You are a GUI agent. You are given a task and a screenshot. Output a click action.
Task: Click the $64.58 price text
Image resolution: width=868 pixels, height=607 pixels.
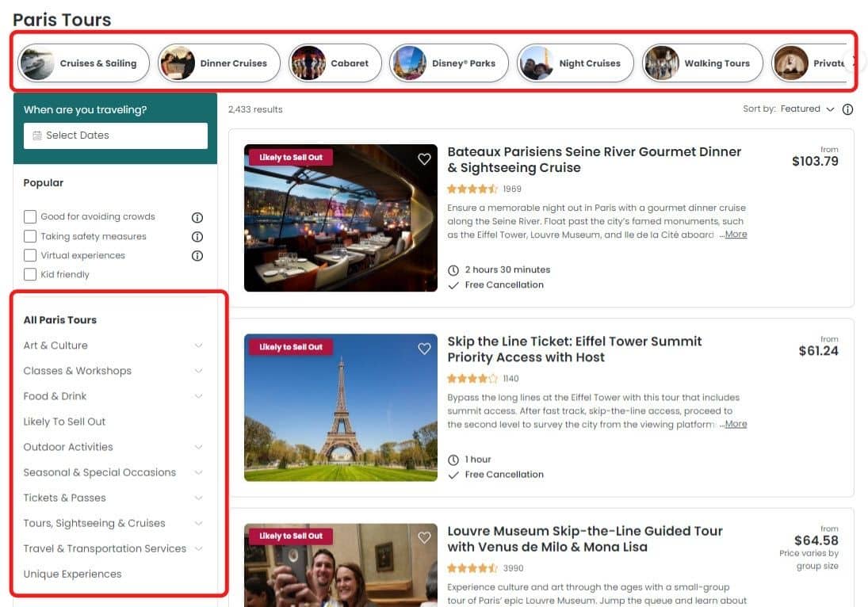click(x=816, y=540)
